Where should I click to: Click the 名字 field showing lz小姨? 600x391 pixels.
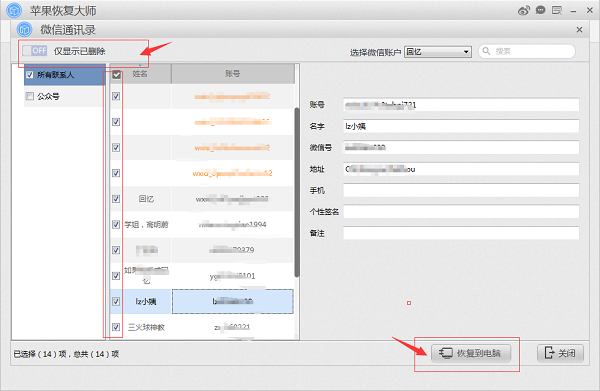[461, 126]
